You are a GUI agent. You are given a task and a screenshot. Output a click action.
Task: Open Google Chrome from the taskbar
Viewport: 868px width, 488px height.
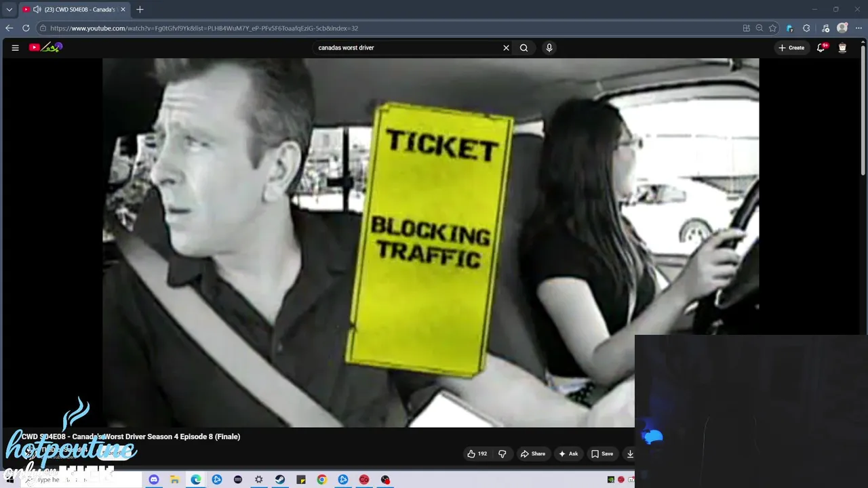tap(322, 479)
